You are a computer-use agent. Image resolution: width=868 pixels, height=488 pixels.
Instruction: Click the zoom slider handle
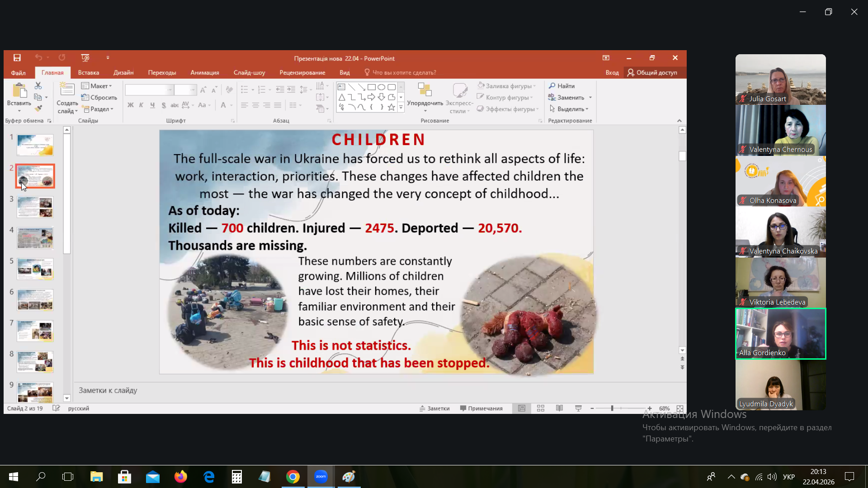[612, 408]
